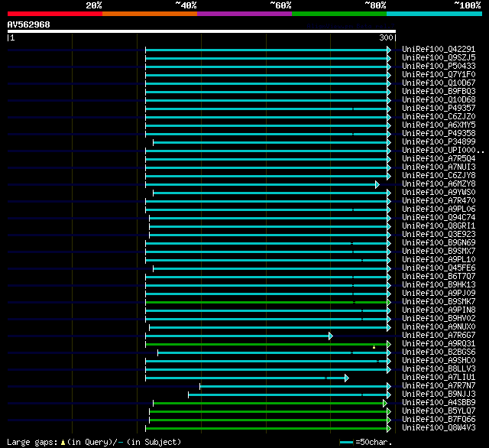Open the UniRef100_B2BGS6 entry
Screen dimensions: 489x448
(x=439, y=352)
